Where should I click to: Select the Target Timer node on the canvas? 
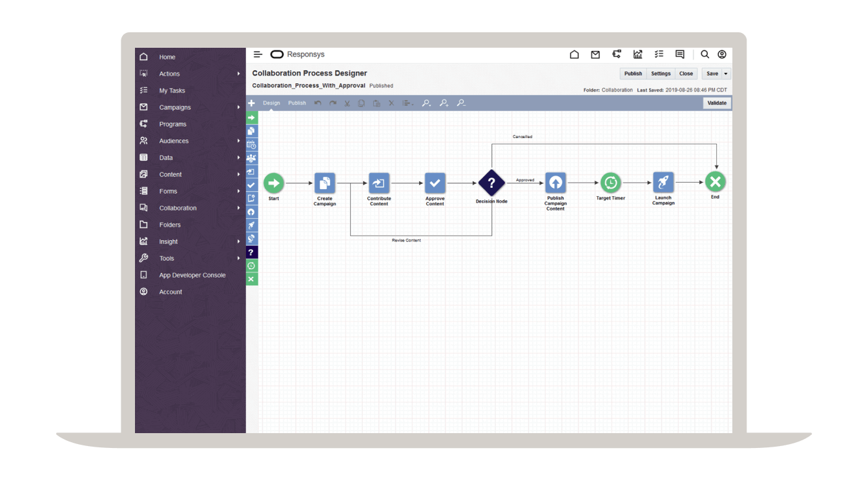(610, 183)
